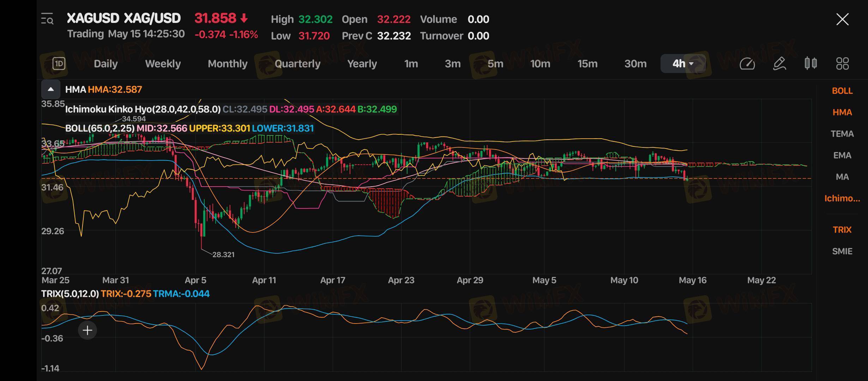This screenshot has width=868, height=381.
Task: Collapse the indicator legend with arrow
Action: click(x=51, y=89)
